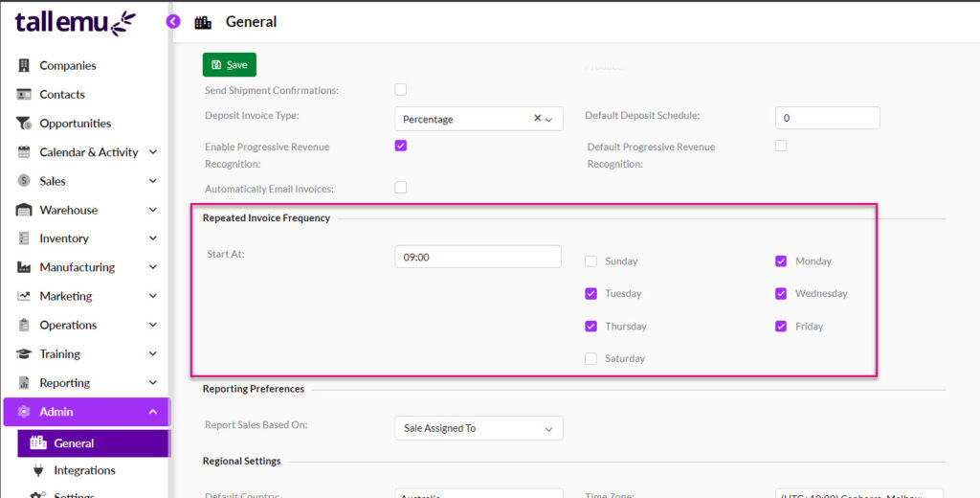Open Report Sales Based On dropdown
980x498 pixels.
tap(479, 428)
